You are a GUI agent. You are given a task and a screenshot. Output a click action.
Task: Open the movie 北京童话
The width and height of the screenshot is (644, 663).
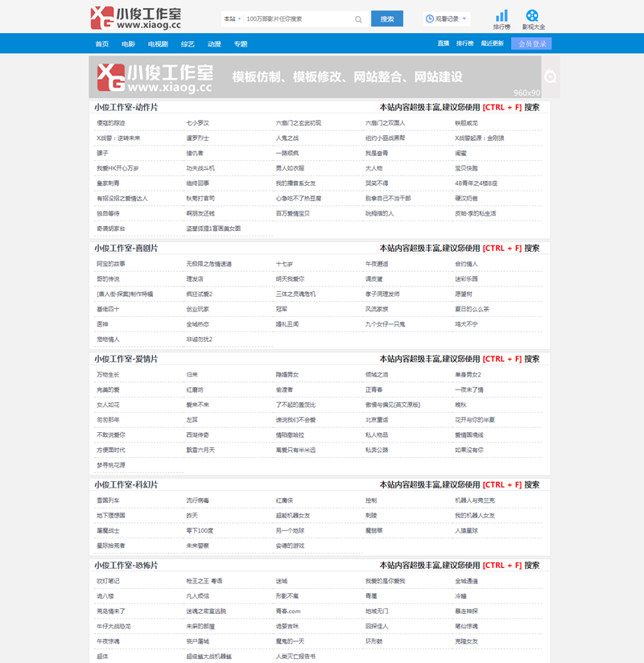(x=377, y=420)
